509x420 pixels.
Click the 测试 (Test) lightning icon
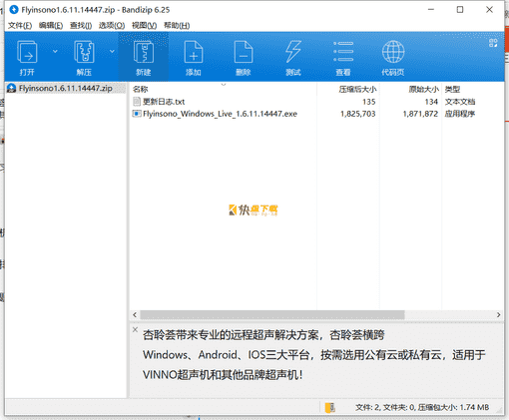(x=293, y=52)
